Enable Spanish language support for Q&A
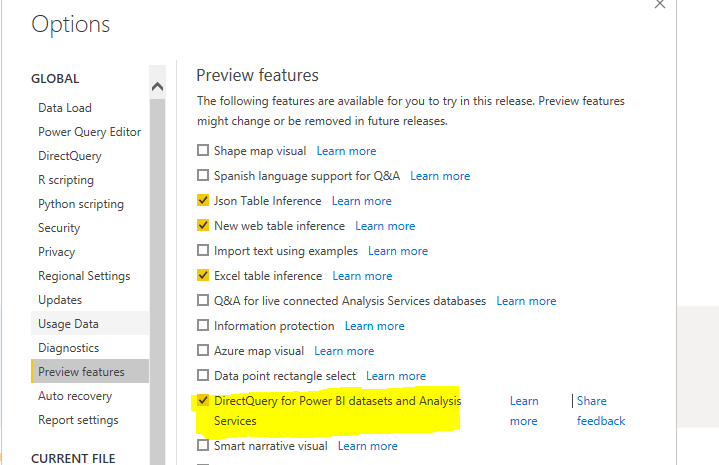 203,175
